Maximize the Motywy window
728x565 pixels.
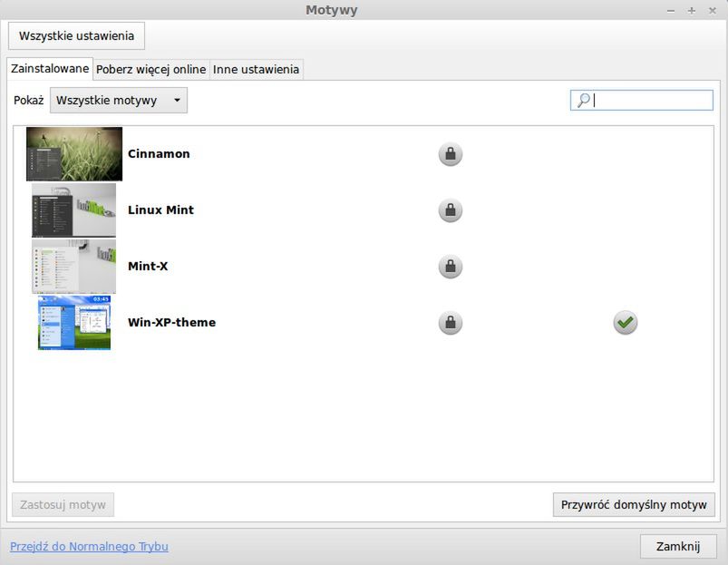coord(692,11)
